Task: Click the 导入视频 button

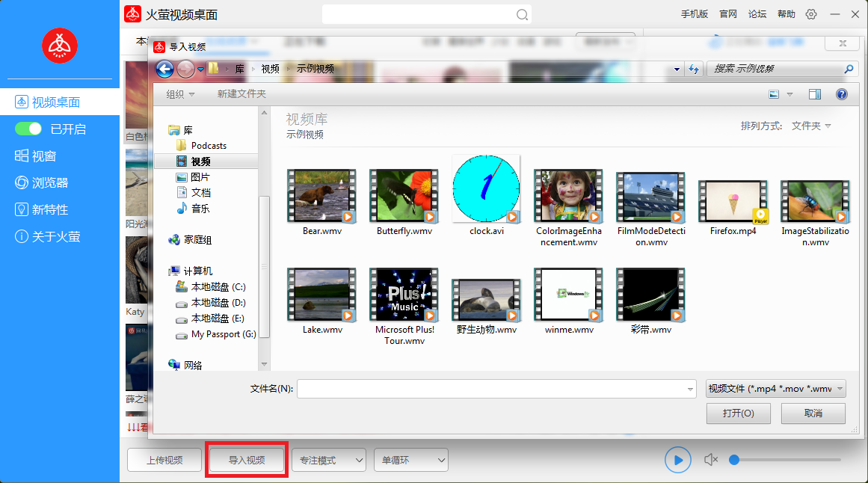Action: [x=247, y=460]
